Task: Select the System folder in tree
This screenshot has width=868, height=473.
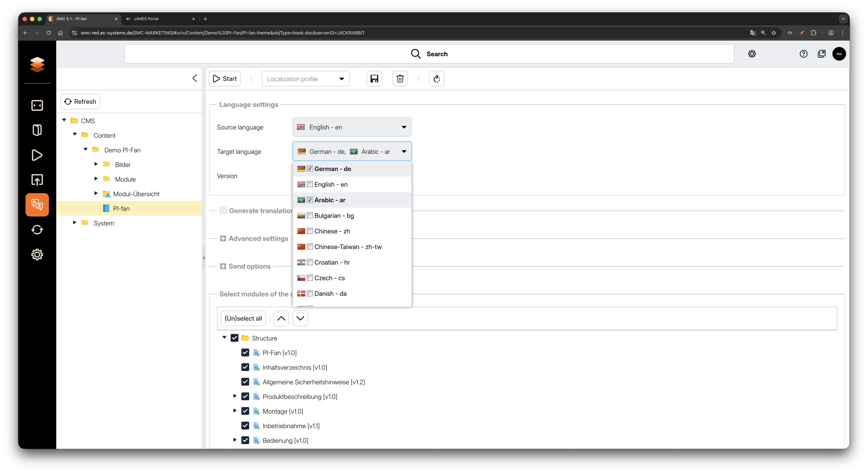Action: (x=104, y=223)
